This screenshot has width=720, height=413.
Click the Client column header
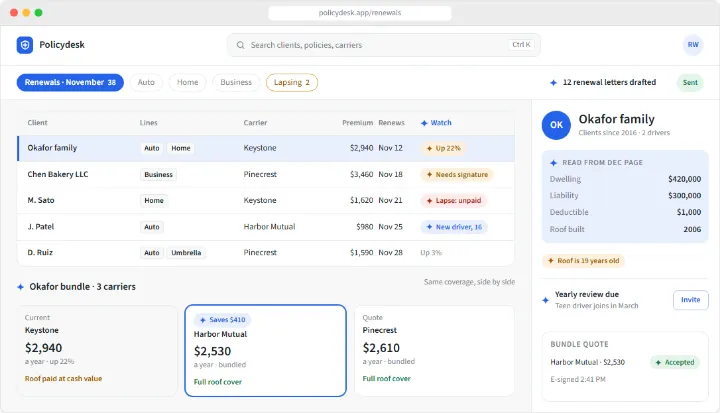point(37,123)
